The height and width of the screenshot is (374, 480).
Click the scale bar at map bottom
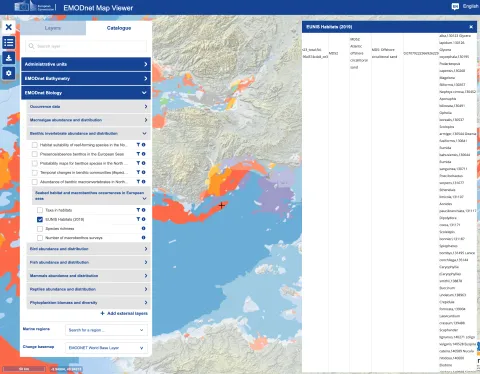coord(24,369)
